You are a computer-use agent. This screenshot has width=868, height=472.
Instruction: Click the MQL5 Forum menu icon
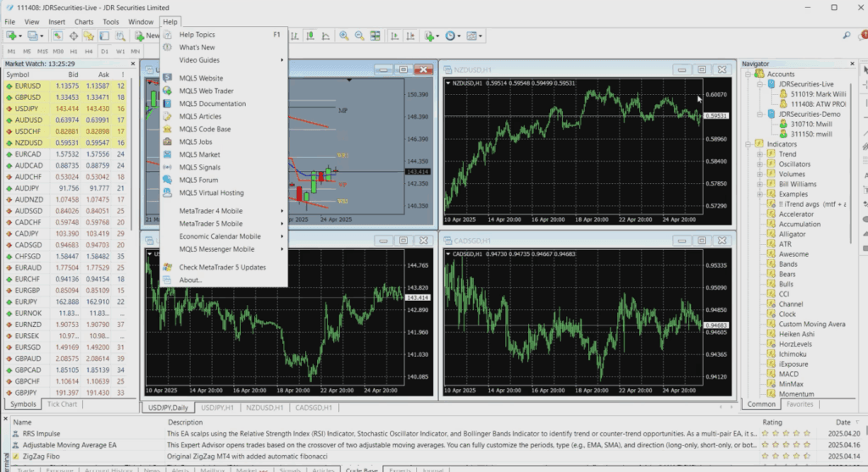[167, 180]
